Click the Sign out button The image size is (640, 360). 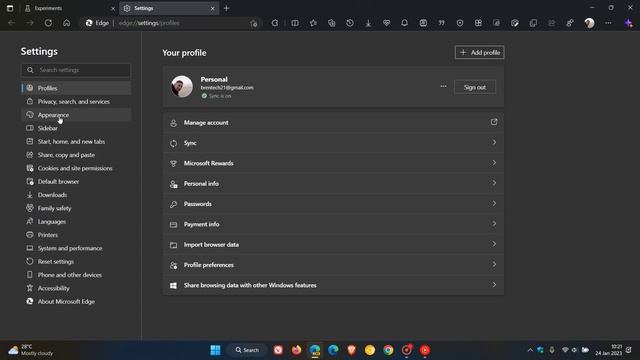[x=475, y=87]
